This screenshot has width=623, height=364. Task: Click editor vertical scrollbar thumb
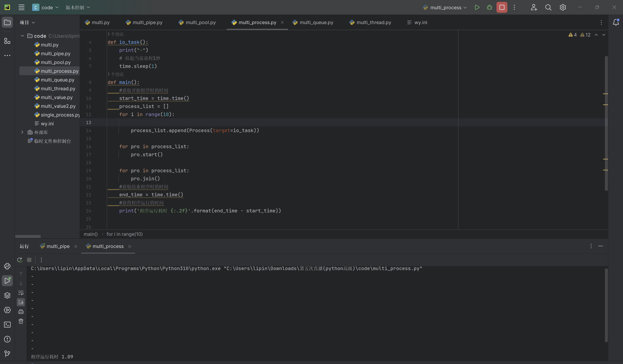click(606, 124)
